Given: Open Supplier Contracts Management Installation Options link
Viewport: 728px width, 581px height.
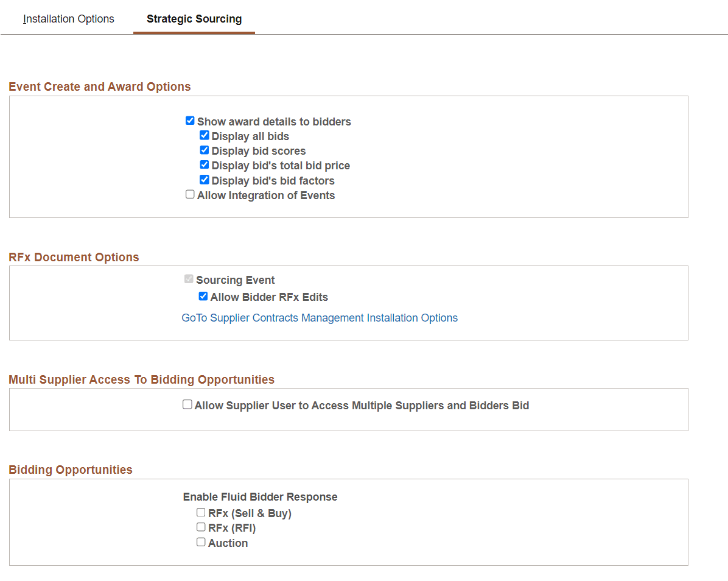Looking at the screenshot, I should tap(320, 318).
